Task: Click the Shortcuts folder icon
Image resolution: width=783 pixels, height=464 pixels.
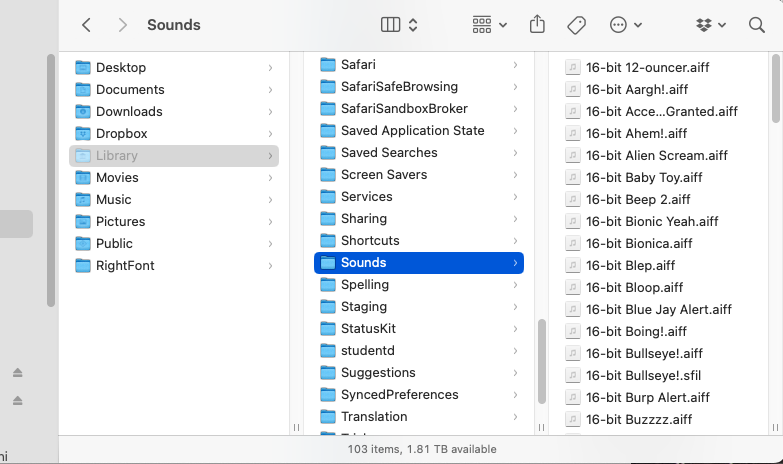Action: point(328,240)
